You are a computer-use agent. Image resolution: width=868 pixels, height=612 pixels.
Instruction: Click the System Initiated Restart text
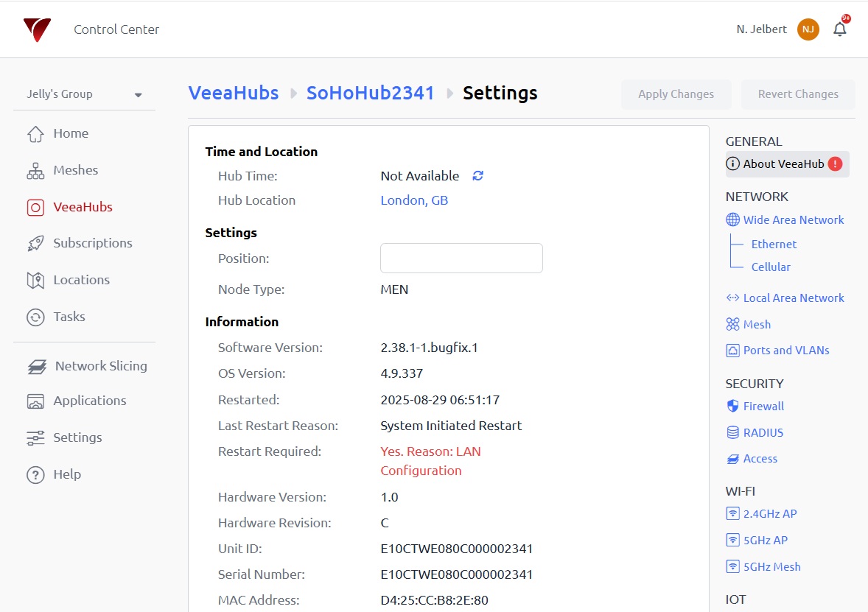pos(451,426)
